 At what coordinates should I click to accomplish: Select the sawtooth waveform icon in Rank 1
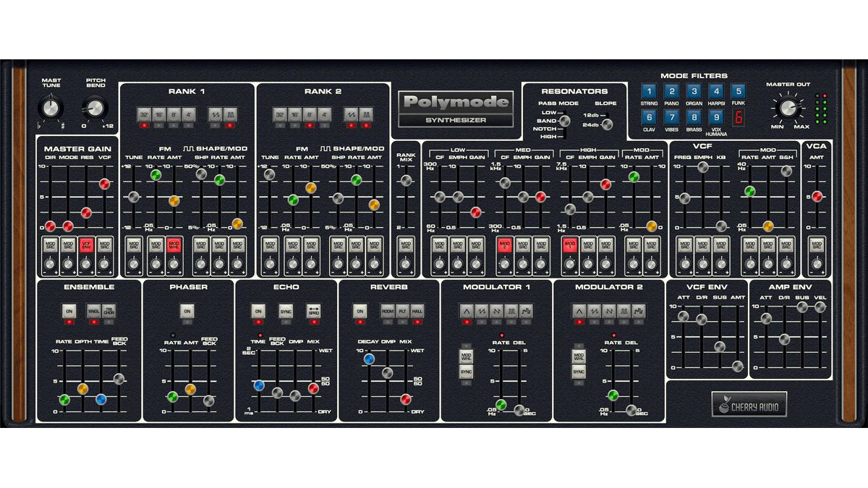tap(213, 114)
